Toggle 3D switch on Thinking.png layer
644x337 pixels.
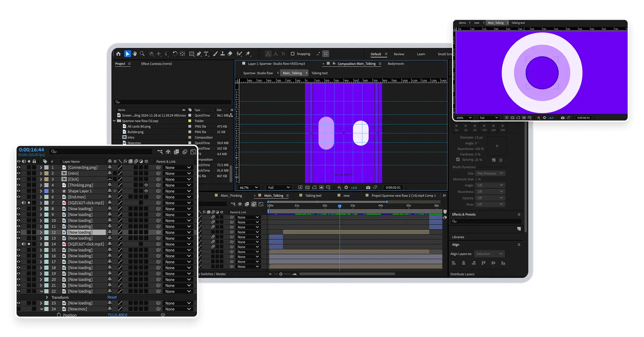tap(146, 185)
